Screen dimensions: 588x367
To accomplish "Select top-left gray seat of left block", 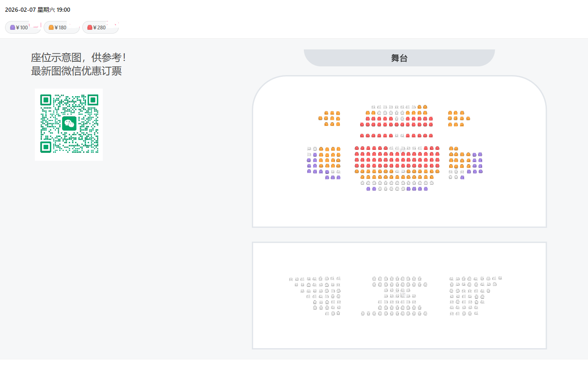I will tap(309, 149).
